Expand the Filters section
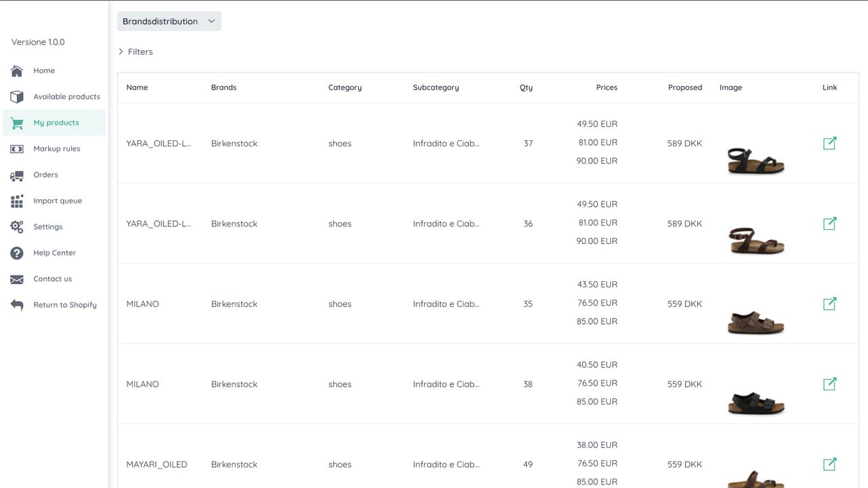The height and width of the screenshot is (488, 868). 136,52
